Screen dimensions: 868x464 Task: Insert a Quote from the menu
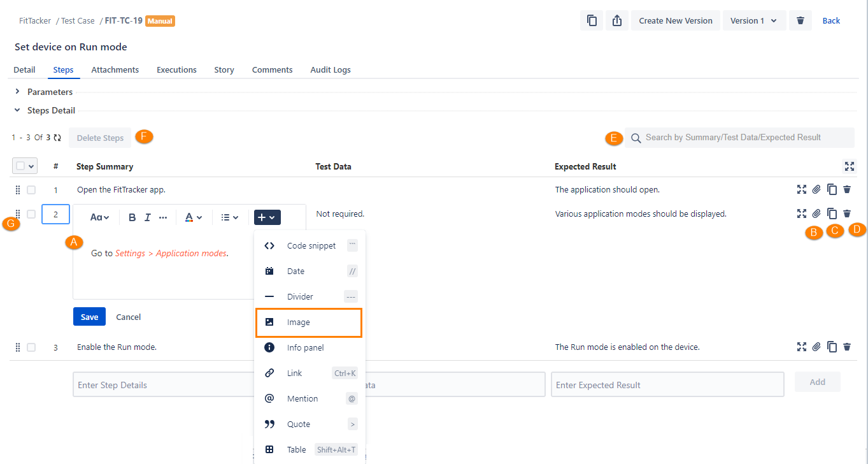point(310,424)
